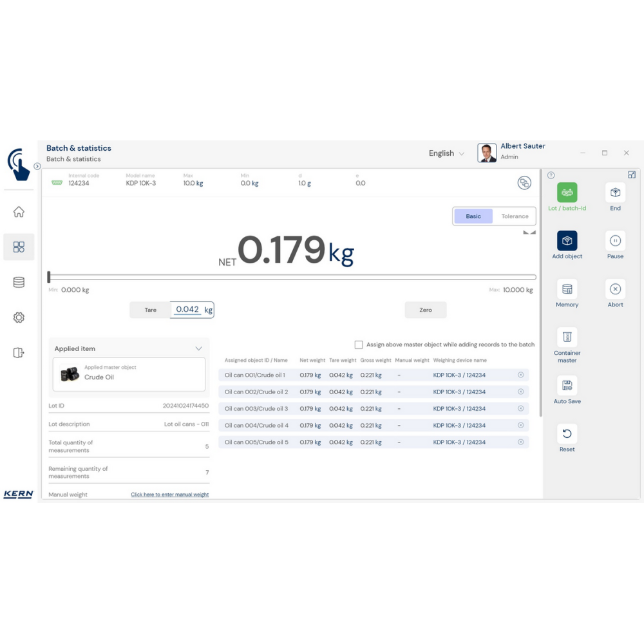Abort the current batch

615,289
